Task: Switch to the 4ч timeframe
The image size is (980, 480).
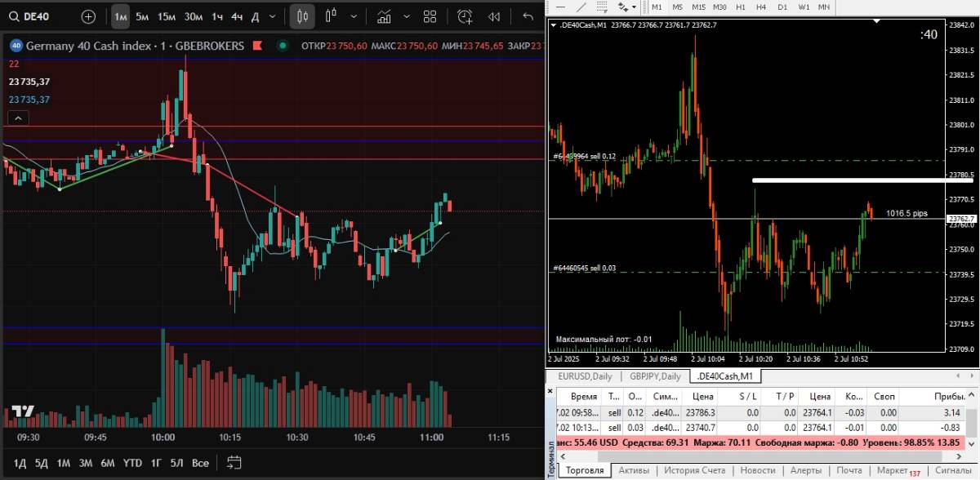Action: (x=237, y=16)
